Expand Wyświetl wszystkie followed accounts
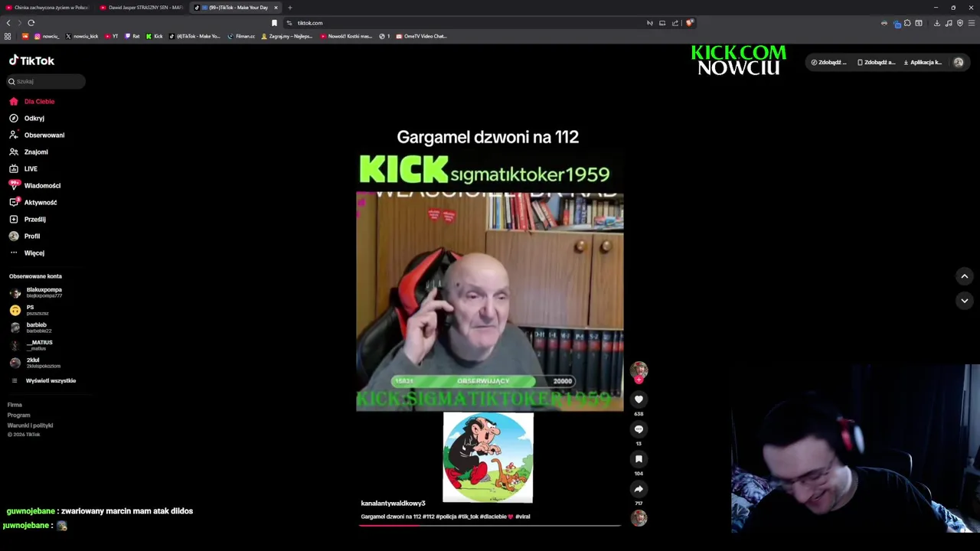Viewport: 980px width, 551px height. [43, 381]
